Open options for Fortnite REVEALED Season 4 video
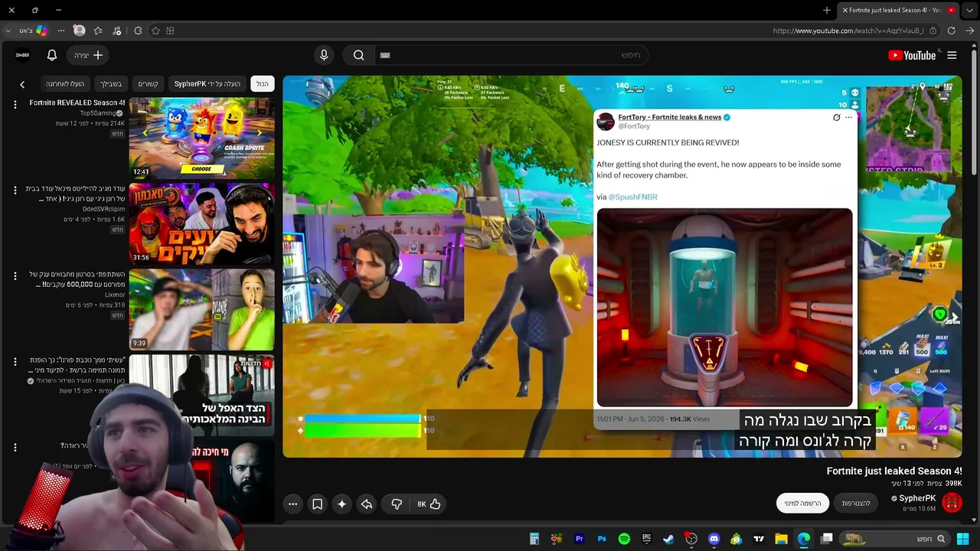Image resolution: width=980 pixels, height=551 pixels. [15, 104]
